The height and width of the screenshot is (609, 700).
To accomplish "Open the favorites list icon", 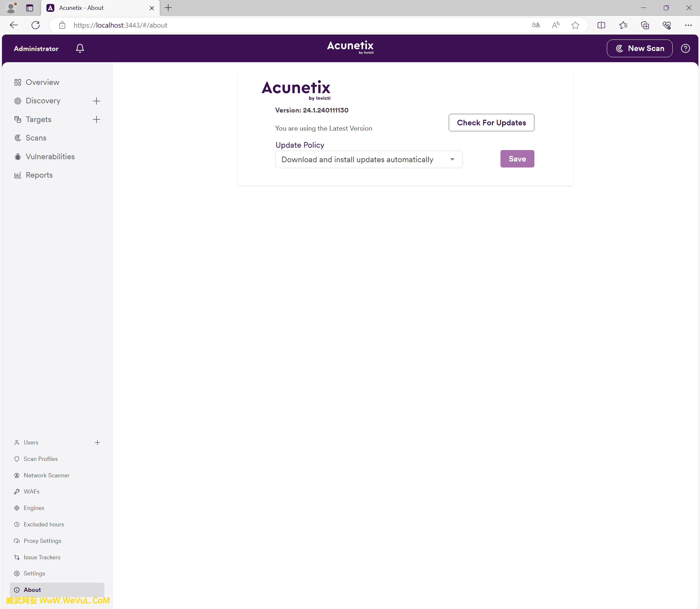I will 623,25.
